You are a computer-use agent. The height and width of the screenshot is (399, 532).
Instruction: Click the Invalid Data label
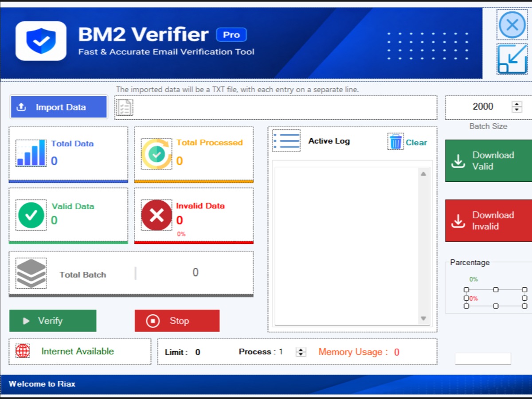point(200,206)
